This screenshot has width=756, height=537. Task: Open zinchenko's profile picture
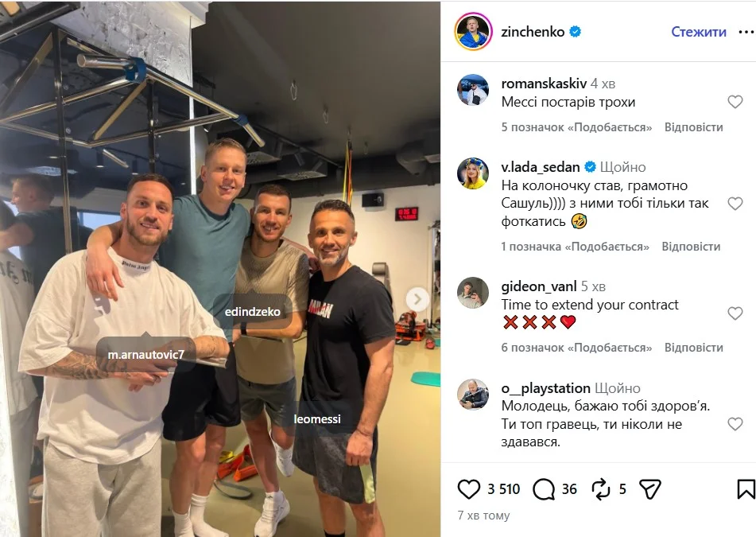click(x=473, y=32)
